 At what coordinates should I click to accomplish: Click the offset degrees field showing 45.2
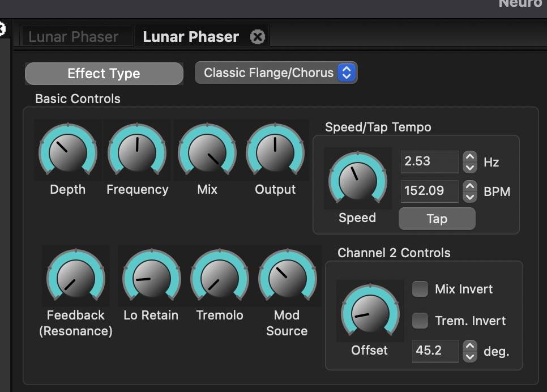point(435,351)
